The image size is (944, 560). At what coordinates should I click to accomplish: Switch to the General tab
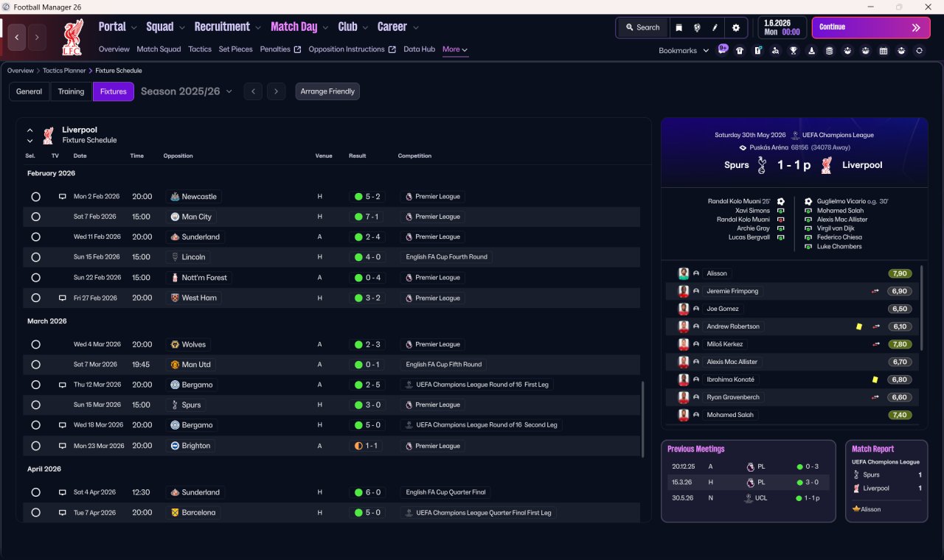pos(29,91)
